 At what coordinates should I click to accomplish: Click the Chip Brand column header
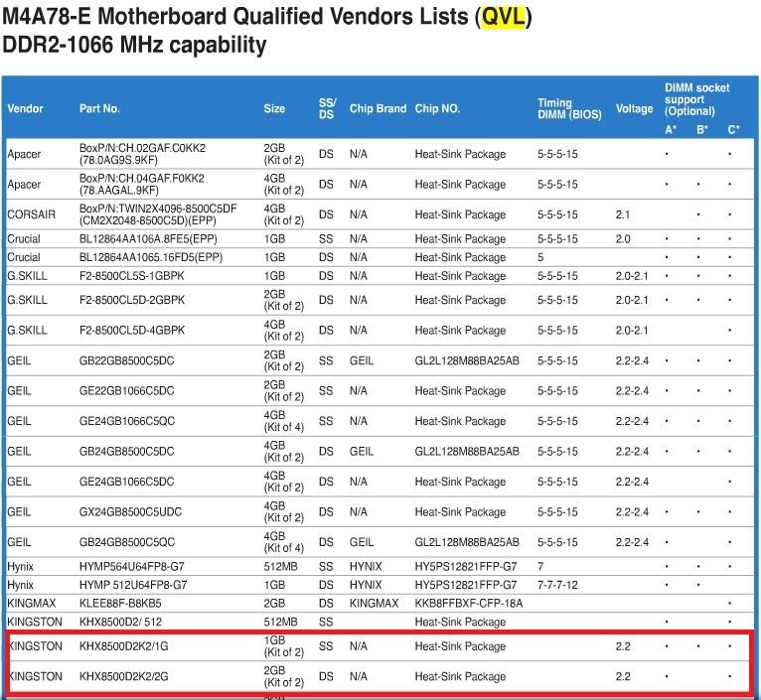[378, 108]
